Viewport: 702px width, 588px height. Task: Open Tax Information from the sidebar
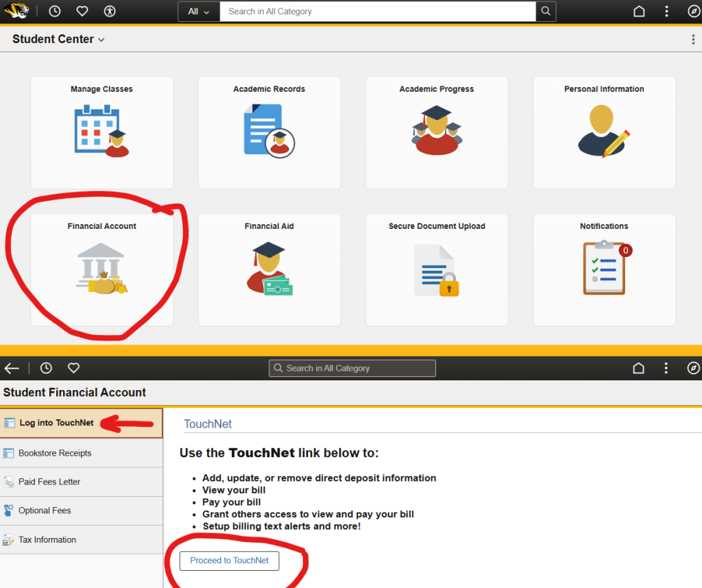click(47, 539)
